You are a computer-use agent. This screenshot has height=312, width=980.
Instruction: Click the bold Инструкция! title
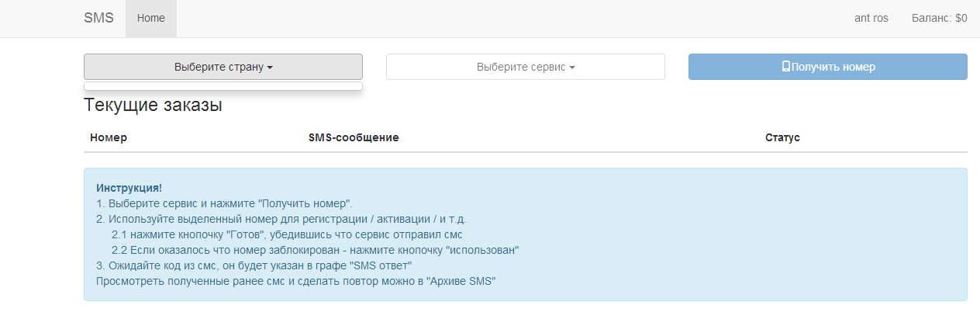(129, 189)
